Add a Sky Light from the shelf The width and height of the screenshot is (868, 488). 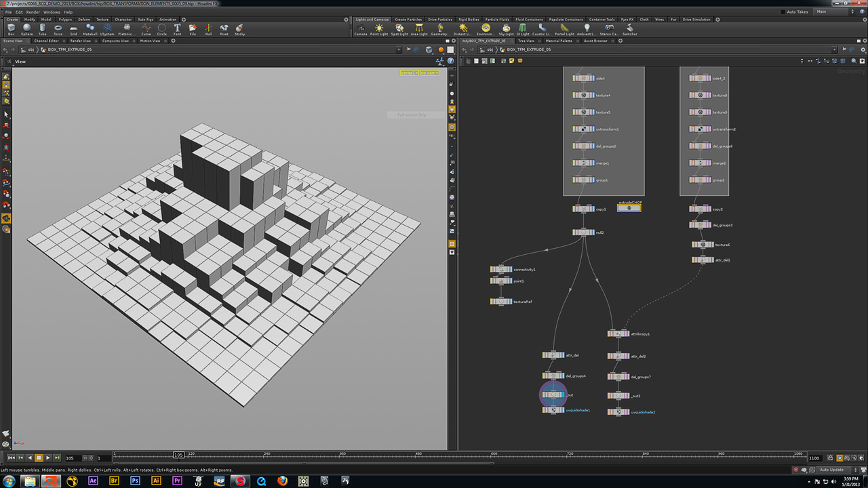(506, 28)
